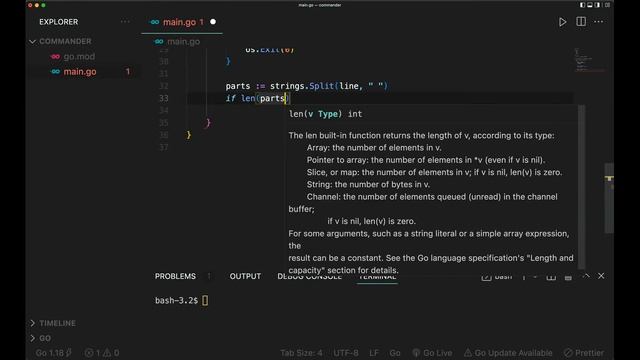Click the editor minimap preview
Image resolution: width=640 pixels, height=360 pixels.
coord(588,61)
